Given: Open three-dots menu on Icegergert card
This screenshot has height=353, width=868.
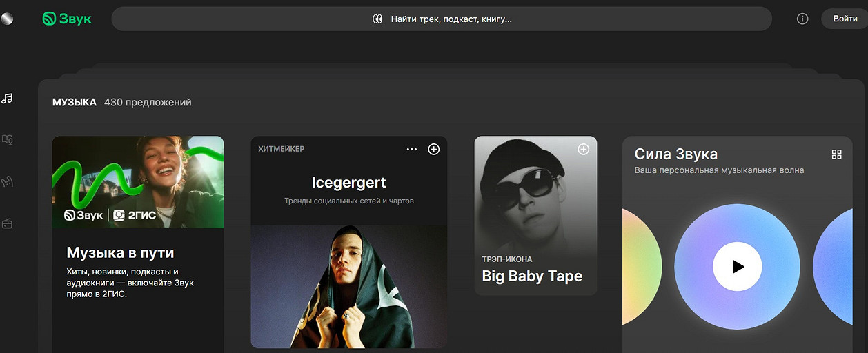Looking at the screenshot, I should [412, 149].
